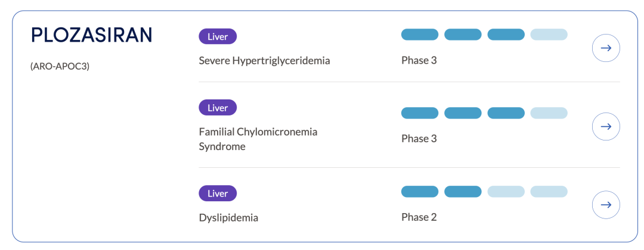Click the PLOZASIRAN heading
Viewport: 644px width, 250px height.
pyautogui.click(x=91, y=36)
